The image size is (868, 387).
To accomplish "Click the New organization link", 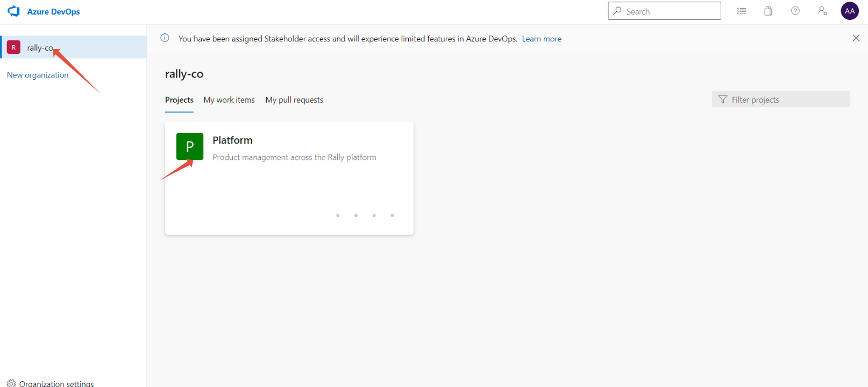I will (x=38, y=75).
